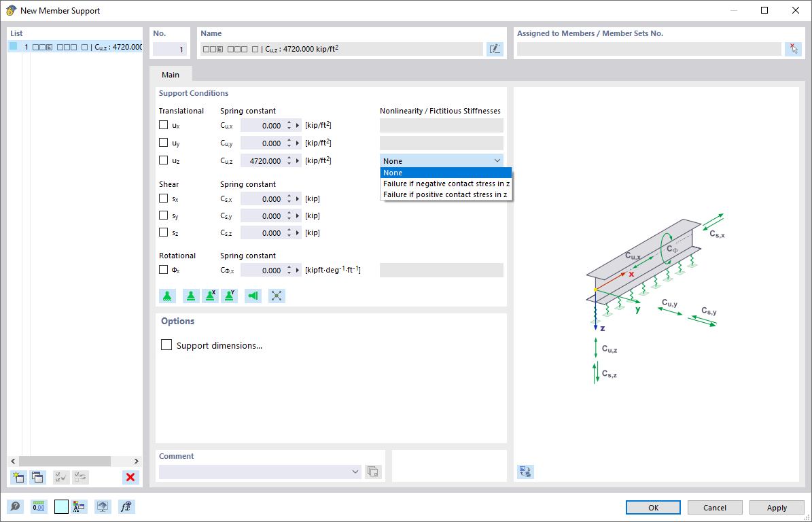Open Cu,z spring constant arrow menu
Viewport: 812px width, 522px height.
[x=298, y=160]
